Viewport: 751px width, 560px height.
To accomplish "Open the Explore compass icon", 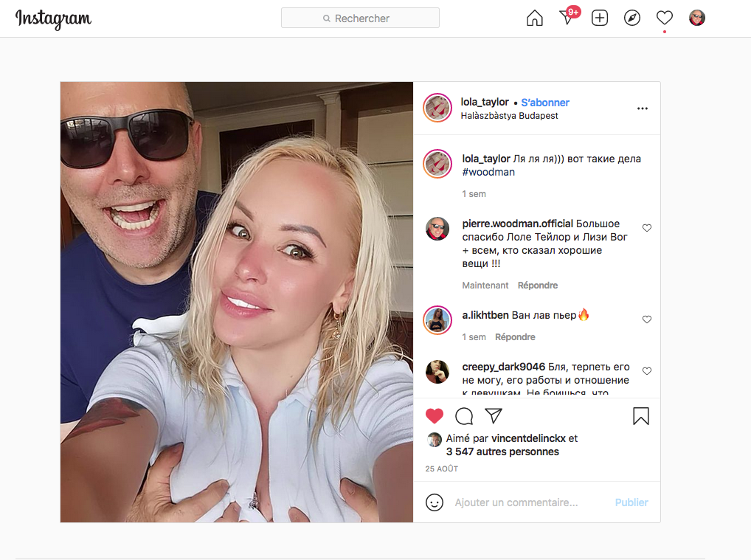I will point(632,18).
